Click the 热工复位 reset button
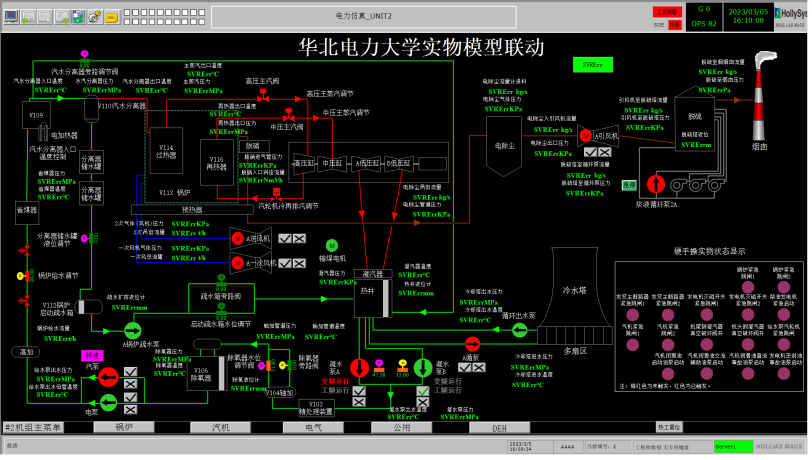Image resolution: width=812 pixels, height=460 pixels. coord(668,427)
